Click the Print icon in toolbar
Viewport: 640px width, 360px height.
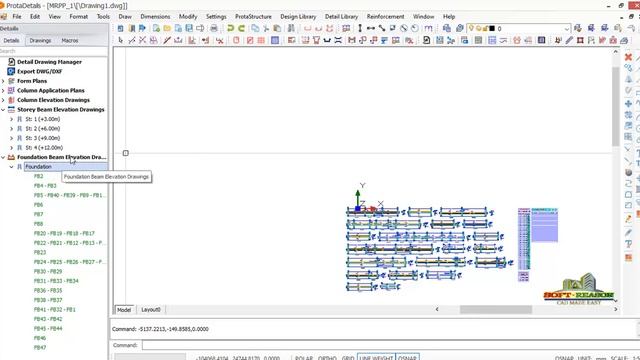[x=213, y=28]
